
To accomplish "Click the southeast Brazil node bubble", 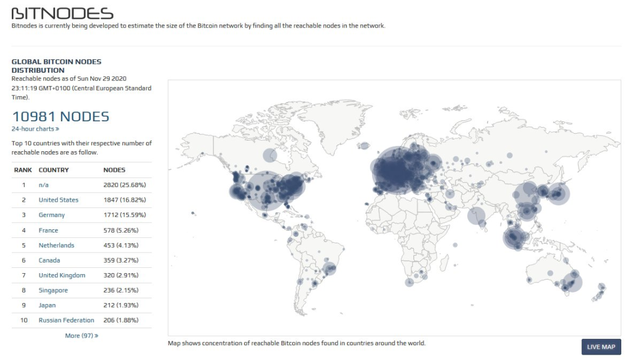I will [330, 268].
